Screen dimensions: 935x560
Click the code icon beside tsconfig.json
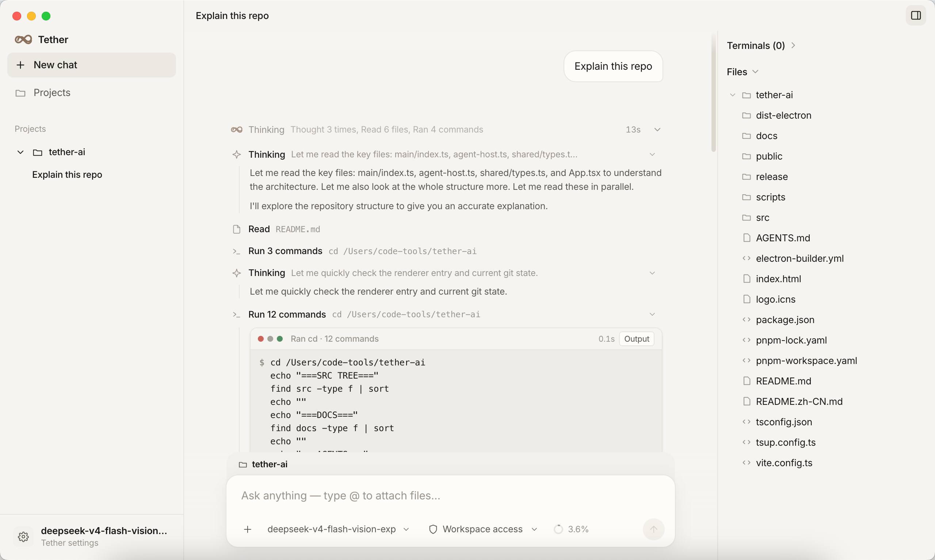(746, 422)
